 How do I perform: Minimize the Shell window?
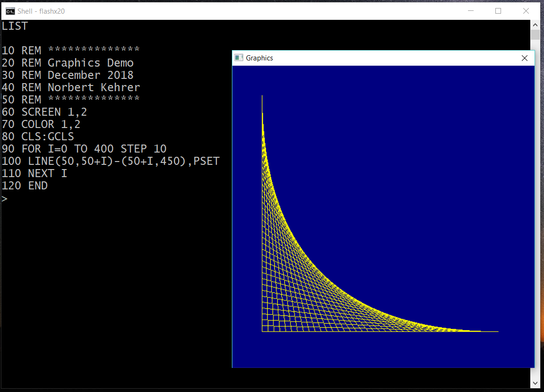coord(470,11)
